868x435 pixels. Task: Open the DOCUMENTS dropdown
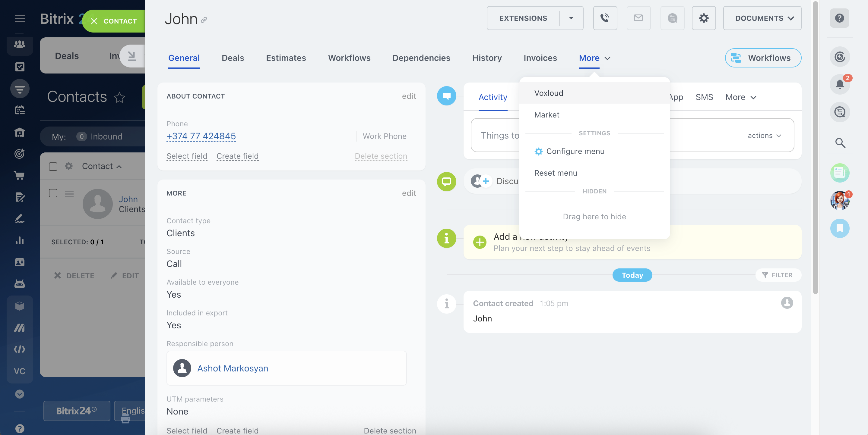click(x=762, y=18)
